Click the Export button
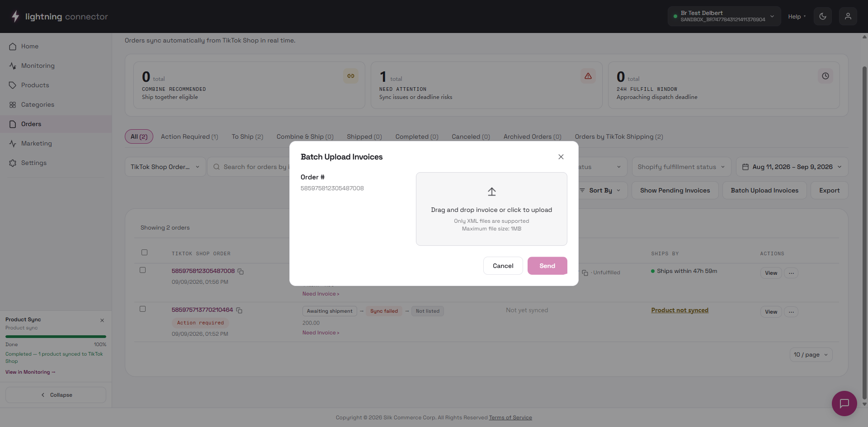The height and width of the screenshot is (427, 868). [x=830, y=190]
